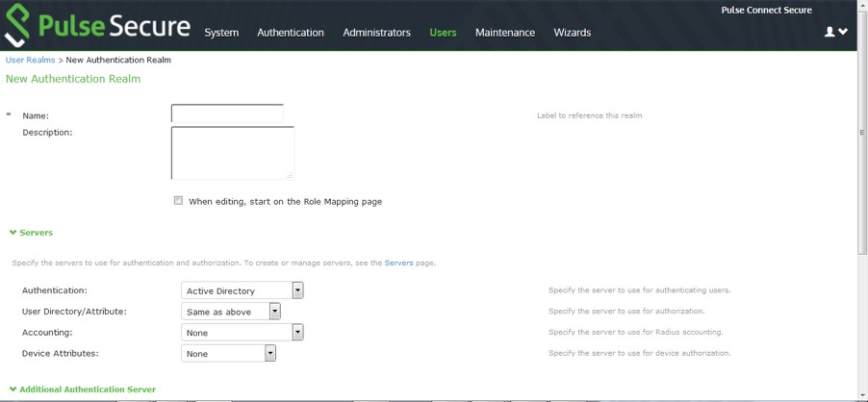Collapse the Additional Authentication Server section
The image size is (868, 402).
[82, 389]
